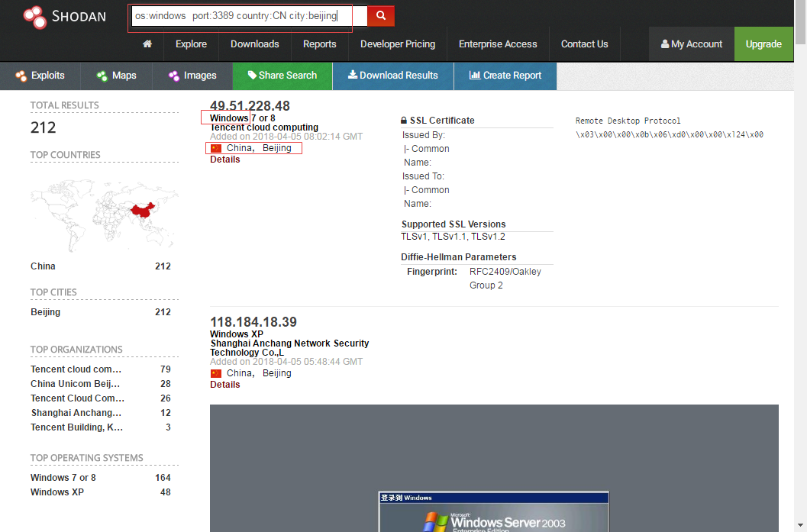The height and width of the screenshot is (532, 807).
Task: Open the Windows Server 2003 screenshot thumbnail
Action: (x=494, y=468)
